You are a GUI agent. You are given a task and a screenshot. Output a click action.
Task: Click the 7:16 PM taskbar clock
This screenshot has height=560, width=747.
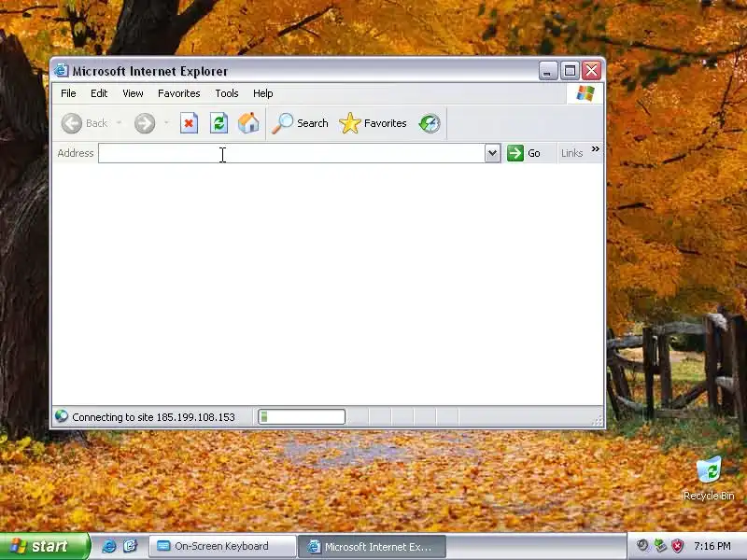point(712,546)
